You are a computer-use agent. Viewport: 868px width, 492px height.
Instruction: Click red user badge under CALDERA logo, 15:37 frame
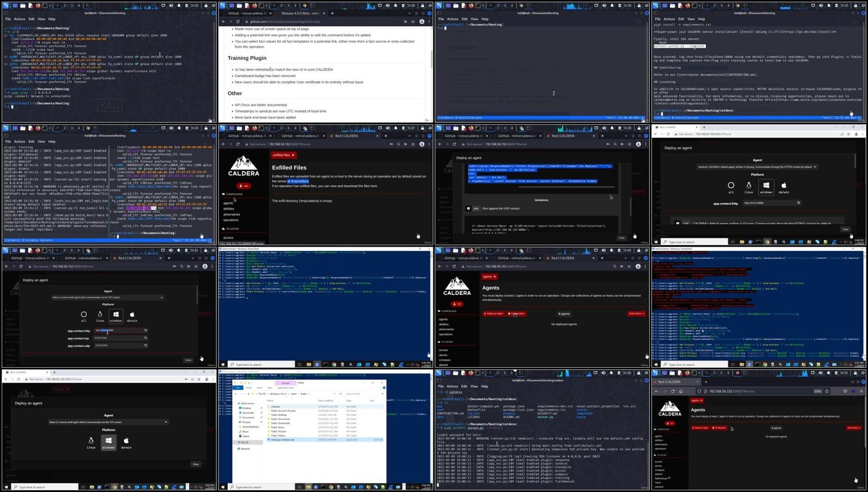[244, 186]
